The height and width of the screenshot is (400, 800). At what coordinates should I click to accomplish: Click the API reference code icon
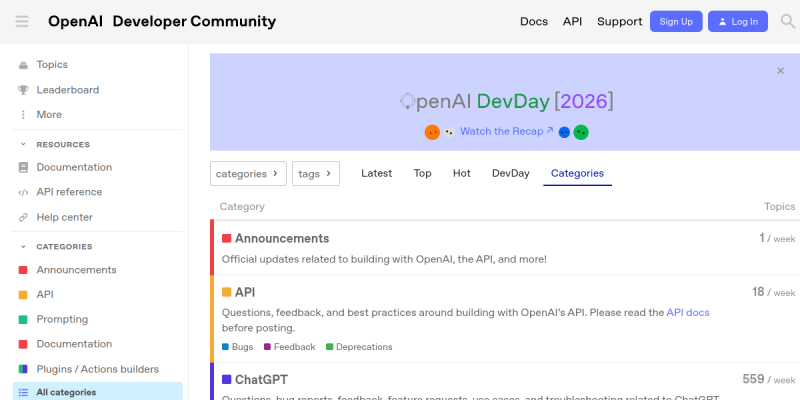(x=23, y=192)
